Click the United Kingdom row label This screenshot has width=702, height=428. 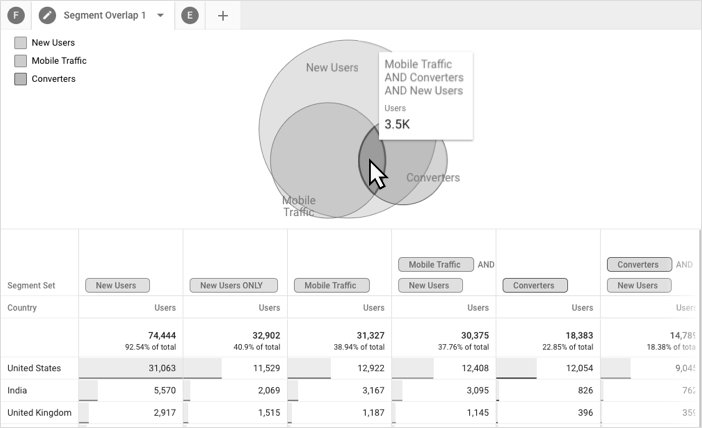(x=39, y=412)
